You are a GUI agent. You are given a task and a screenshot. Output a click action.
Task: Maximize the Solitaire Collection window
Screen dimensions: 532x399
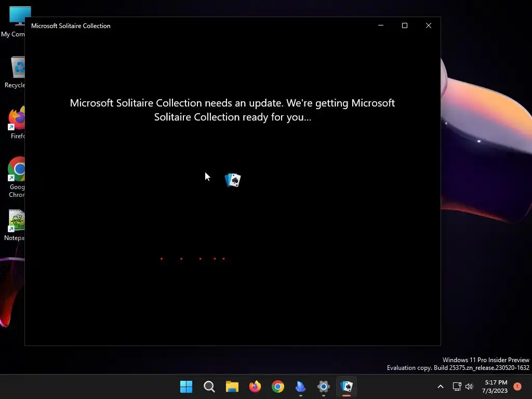404,25
